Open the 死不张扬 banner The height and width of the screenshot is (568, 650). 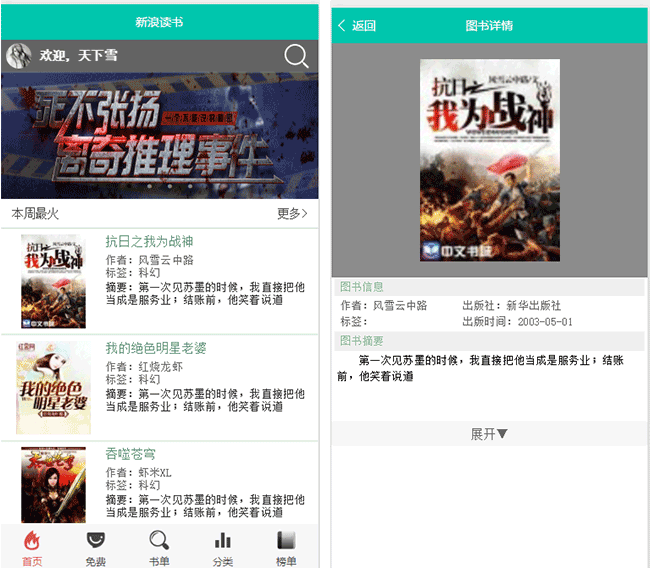[160, 136]
